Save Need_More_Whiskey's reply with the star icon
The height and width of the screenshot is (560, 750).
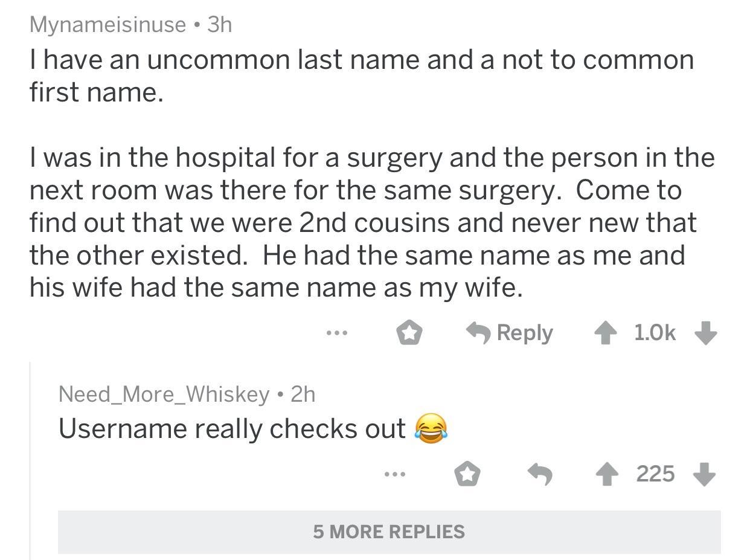[467, 475]
